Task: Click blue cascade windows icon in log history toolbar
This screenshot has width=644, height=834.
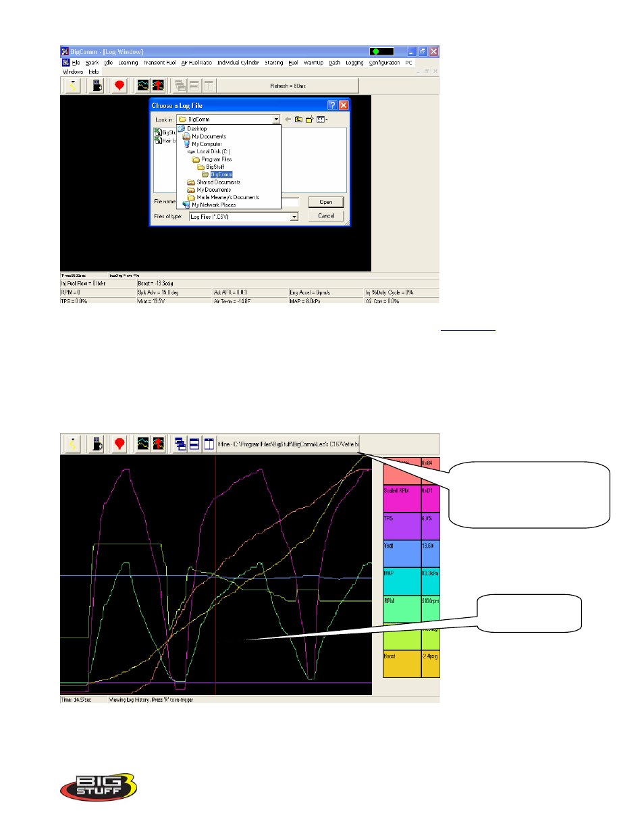Action: (x=180, y=444)
